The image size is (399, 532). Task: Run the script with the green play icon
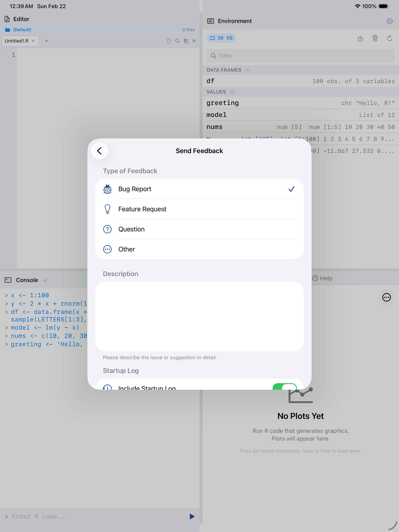[194, 41]
